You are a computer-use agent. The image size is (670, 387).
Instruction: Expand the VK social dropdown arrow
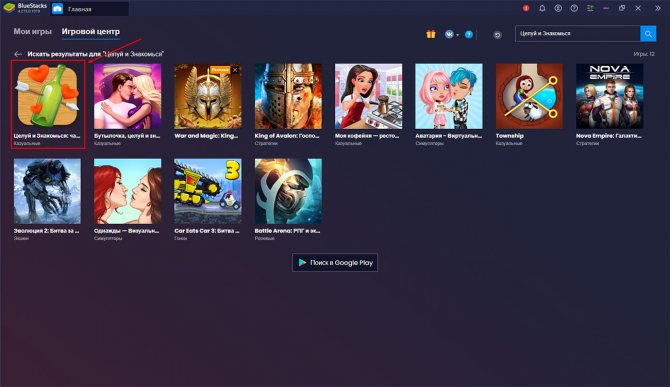tap(458, 35)
